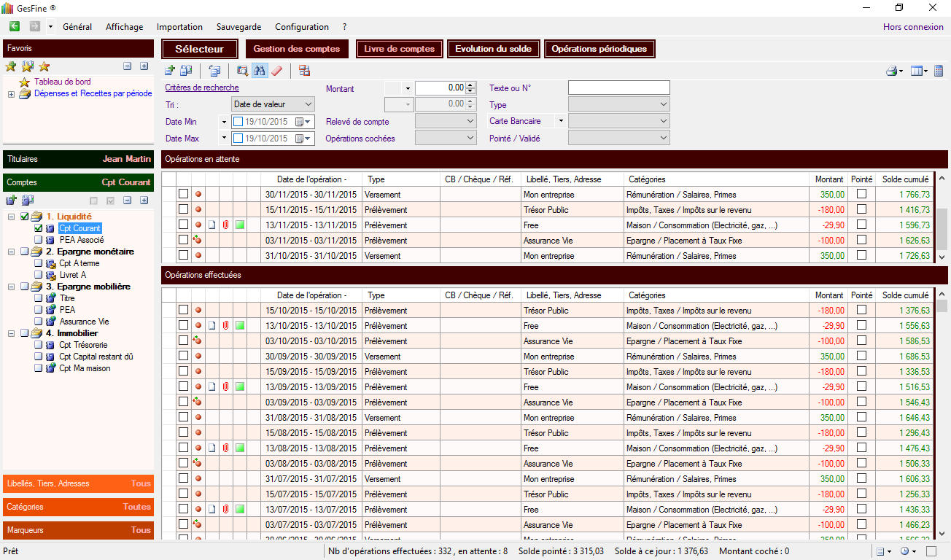
Task: Enable the Date Min checkbox
Action: [238, 122]
